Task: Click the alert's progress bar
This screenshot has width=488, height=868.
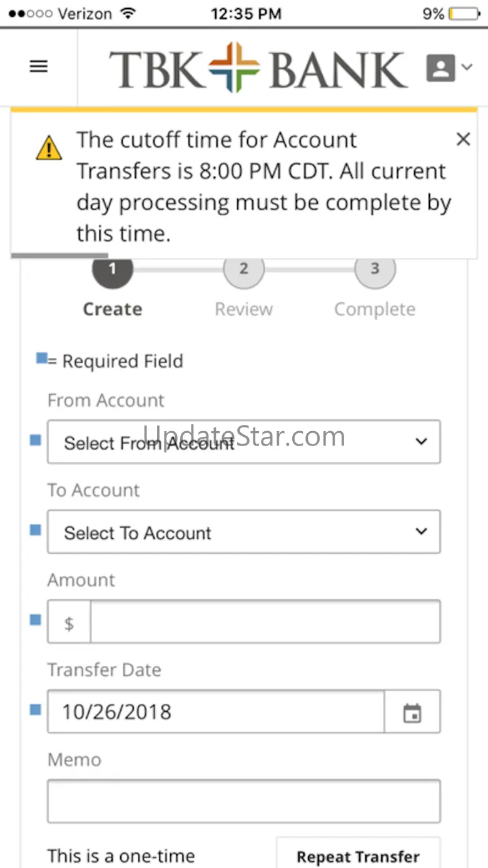Action: tap(59, 255)
